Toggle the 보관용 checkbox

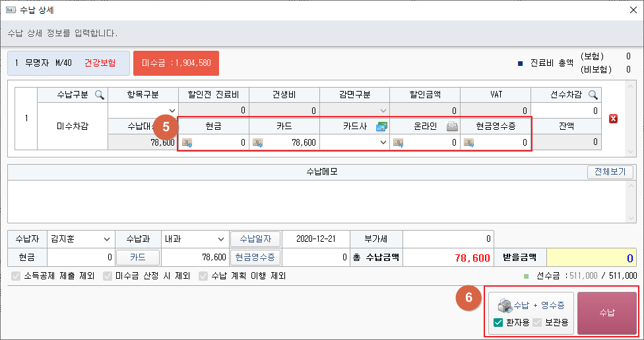537,322
